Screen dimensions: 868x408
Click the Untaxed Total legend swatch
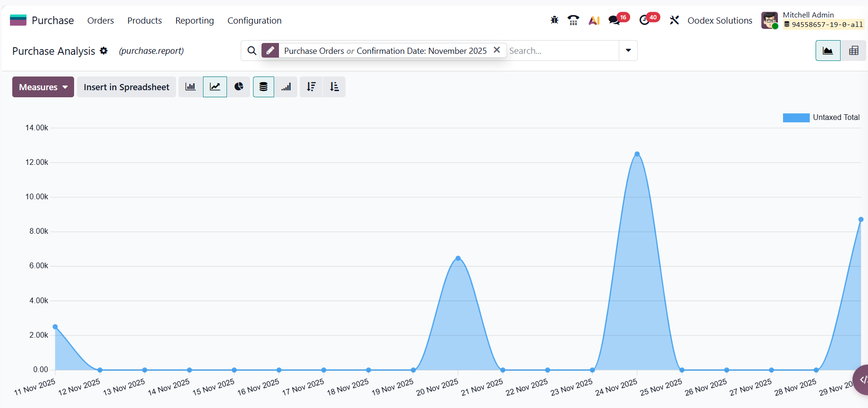796,118
